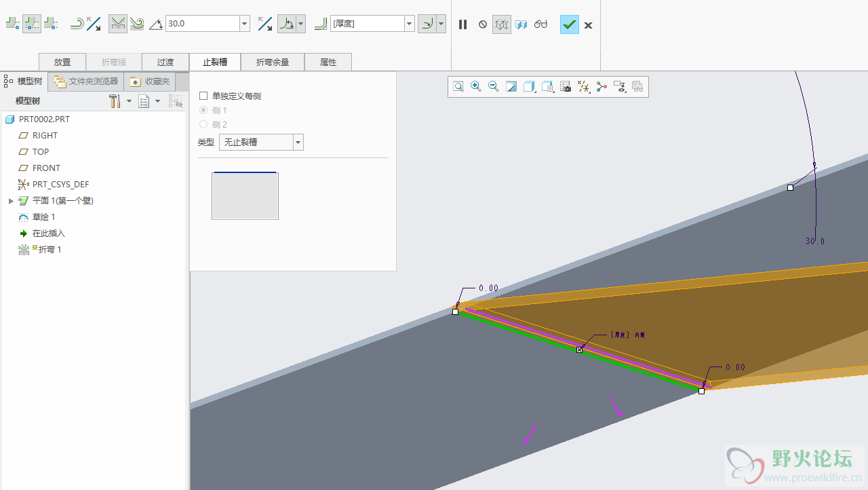Open the 属性 tab
Image resolution: width=868 pixels, height=490 pixels.
click(328, 62)
